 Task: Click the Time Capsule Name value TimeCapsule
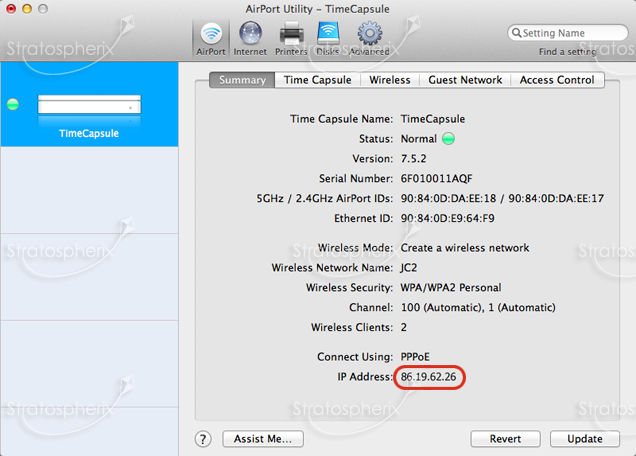pyautogui.click(x=433, y=119)
